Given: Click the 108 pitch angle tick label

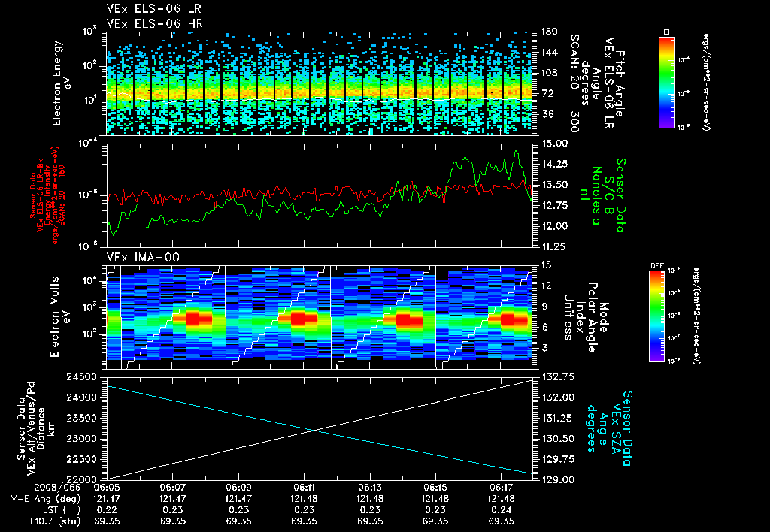Looking at the screenshot, I should point(549,73).
